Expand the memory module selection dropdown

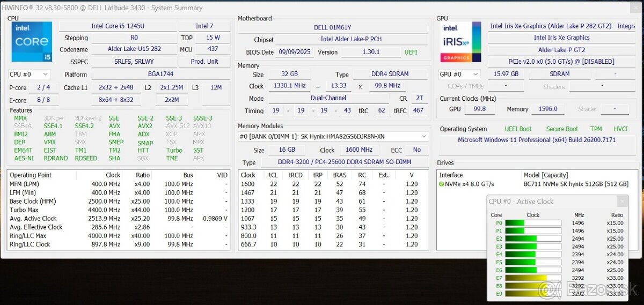[424, 137]
